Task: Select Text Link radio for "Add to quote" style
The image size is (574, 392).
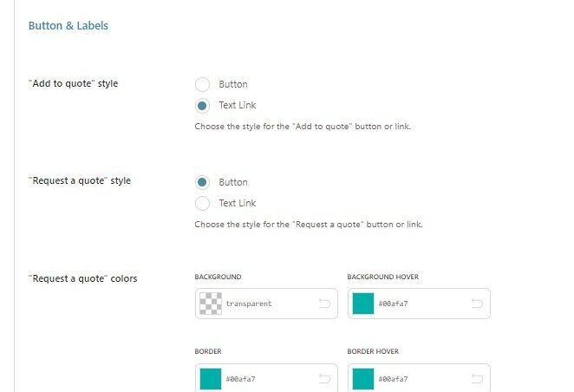Action: click(x=202, y=106)
